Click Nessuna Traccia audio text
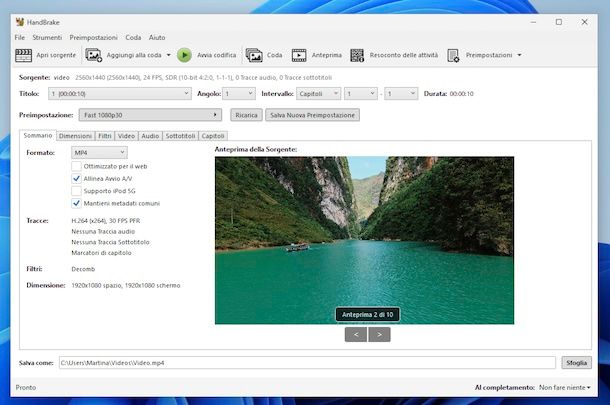This screenshot has width=610, height=405. 103,231
